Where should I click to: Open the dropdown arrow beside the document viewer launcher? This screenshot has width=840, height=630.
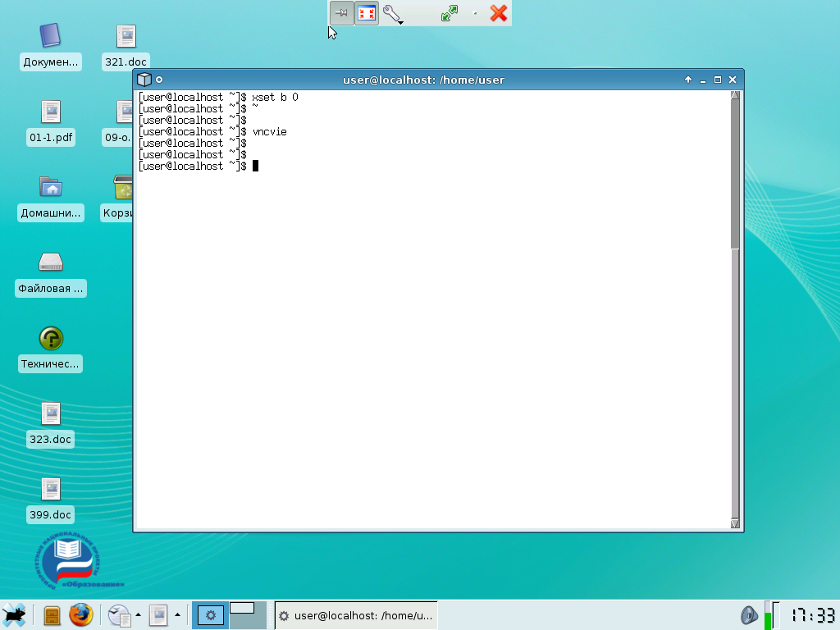[x=176, y=615]
